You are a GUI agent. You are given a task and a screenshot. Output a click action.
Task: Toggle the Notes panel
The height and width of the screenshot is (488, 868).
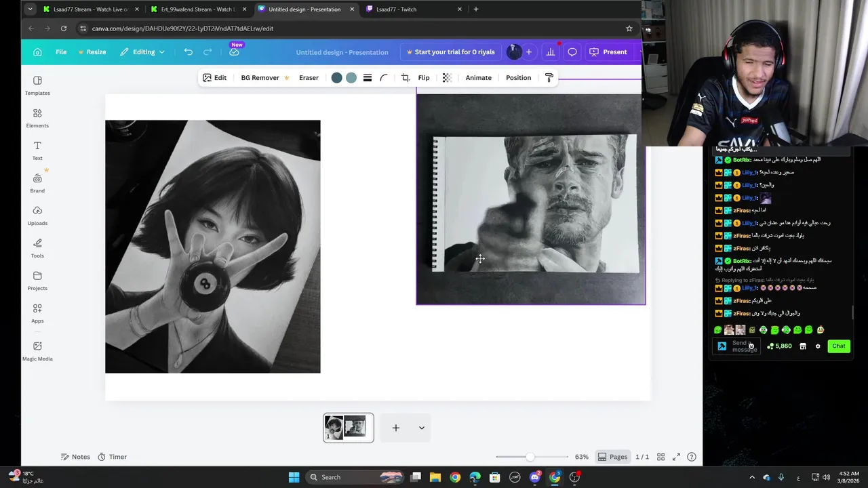click(x=75, y=457)
